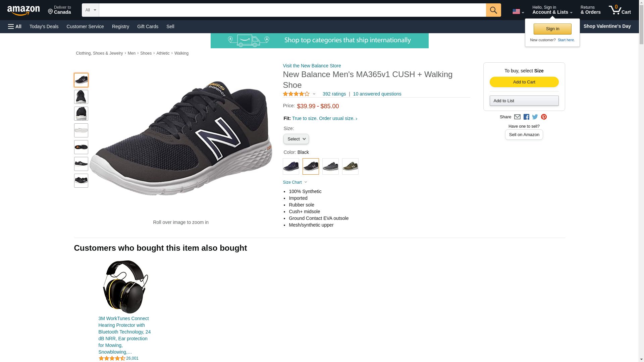Click the magnifying glass search button
Screen dimensions: 644x362
493,10
